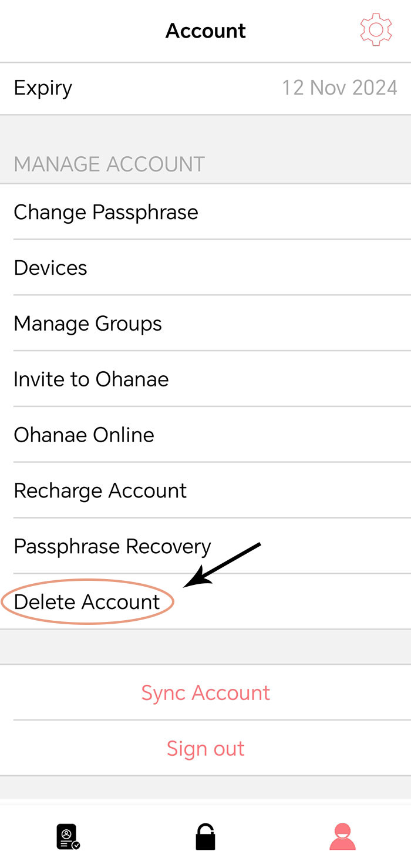This screenshot has height=868, width=411.
Task: Select Invite to Ohanae
Action: click(x=206, y=379)
